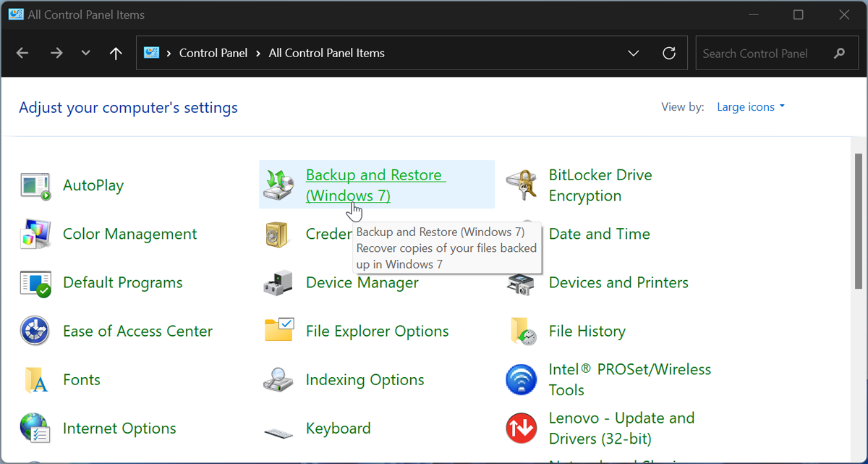Image resolution: width=868 pixels, height=464 pixels.
Task: Click the Lenovo Update and Drivers icon
Action: pyautogui.click(x=522, y=428)
